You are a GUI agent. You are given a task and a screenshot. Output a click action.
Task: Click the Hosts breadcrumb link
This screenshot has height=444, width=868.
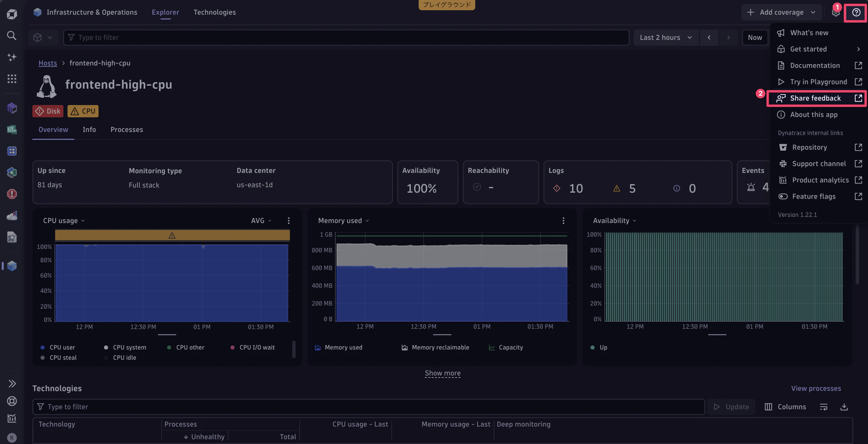pos(48,63)
